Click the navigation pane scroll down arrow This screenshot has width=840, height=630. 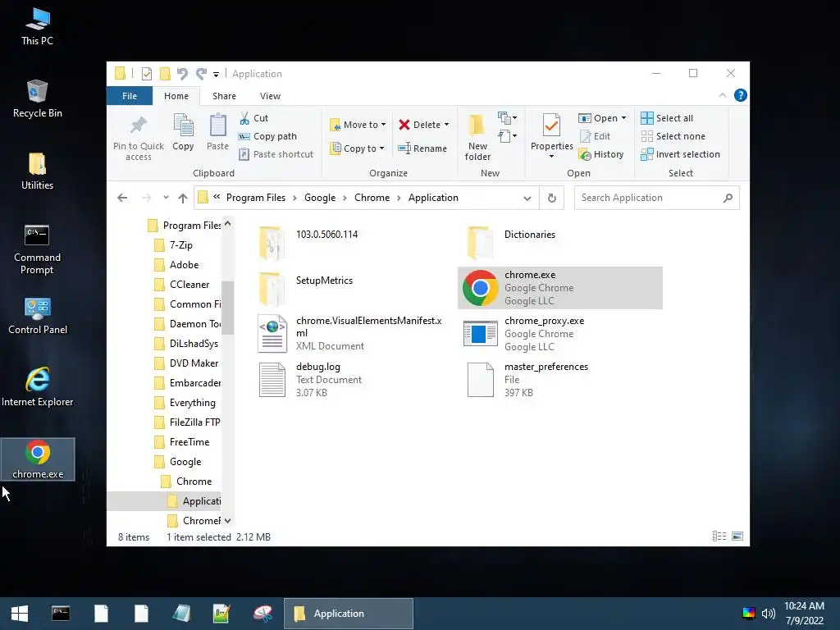[x=228, y=520]
